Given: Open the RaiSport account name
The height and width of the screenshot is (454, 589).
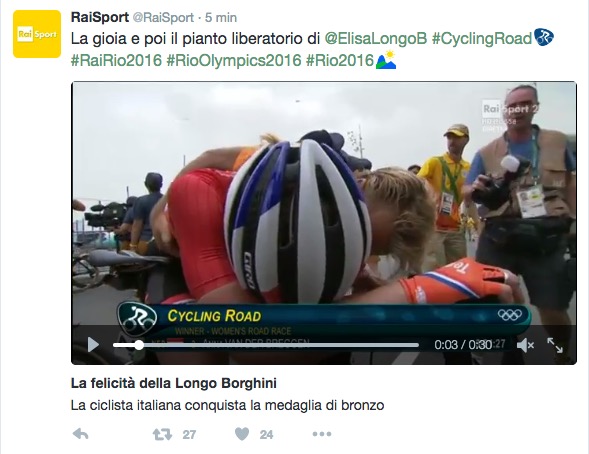Looking at the screenshot, I should 100,17.
